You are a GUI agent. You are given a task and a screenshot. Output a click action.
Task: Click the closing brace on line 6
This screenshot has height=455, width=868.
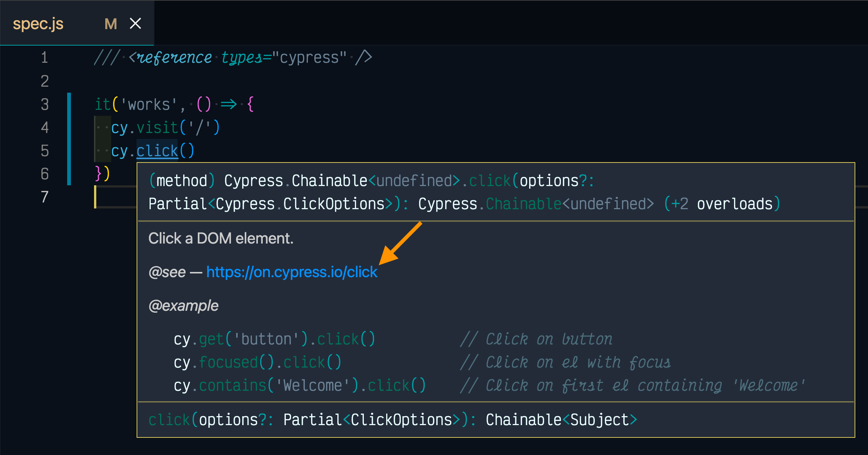(99, 174)
